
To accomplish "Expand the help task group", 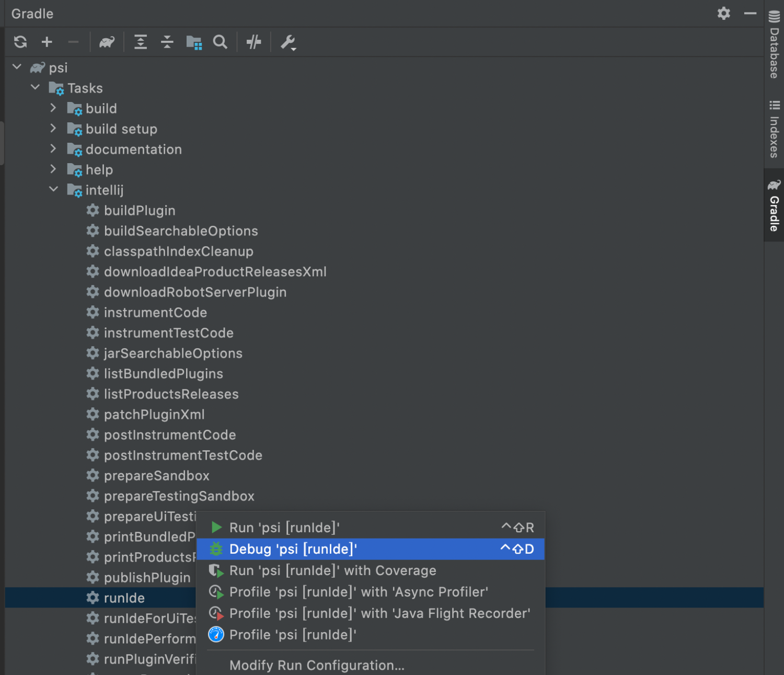I will click(x=53, y=169).
